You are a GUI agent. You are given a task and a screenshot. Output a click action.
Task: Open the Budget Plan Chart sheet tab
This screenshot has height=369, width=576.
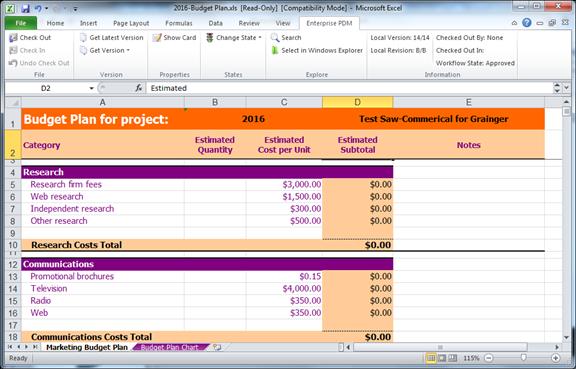click(170, 347)
